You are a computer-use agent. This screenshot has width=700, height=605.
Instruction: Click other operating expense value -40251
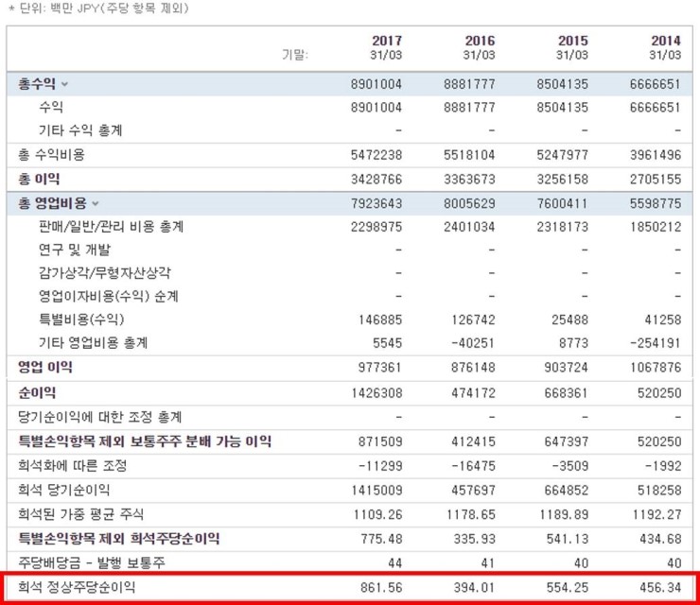[473, 343]
